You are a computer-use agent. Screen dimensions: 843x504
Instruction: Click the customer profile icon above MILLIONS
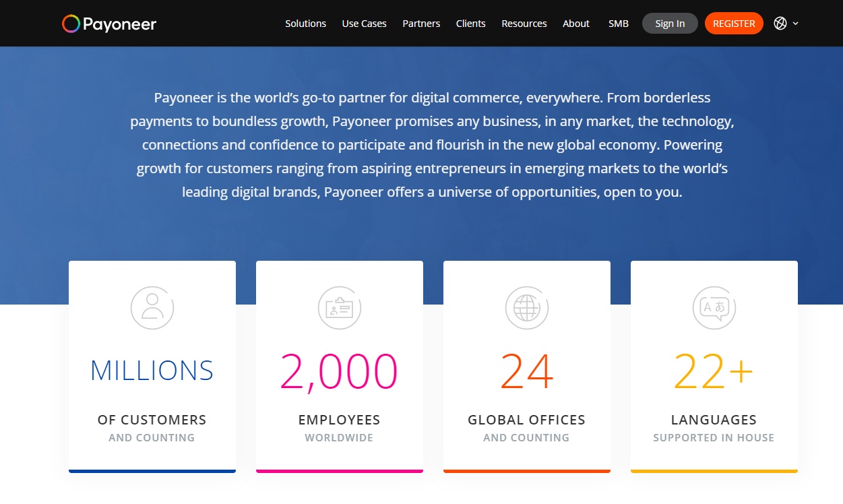(152, 308)
